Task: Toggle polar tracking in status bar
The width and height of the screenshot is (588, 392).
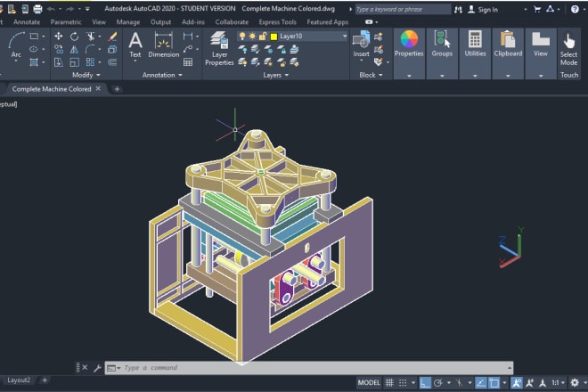Action: click(x=438, y=382)
